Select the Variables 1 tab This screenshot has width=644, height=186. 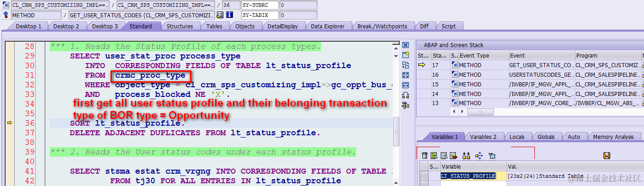444,137
